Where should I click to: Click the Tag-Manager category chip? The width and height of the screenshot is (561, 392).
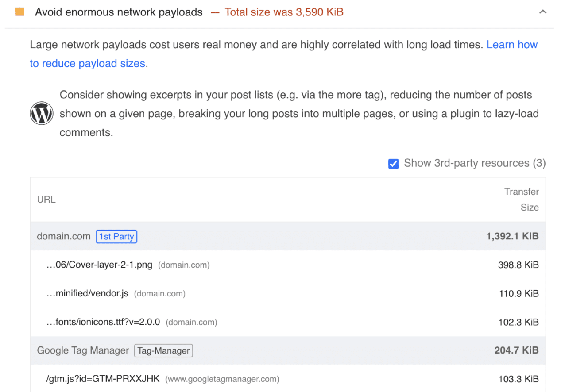pos(163,350)
